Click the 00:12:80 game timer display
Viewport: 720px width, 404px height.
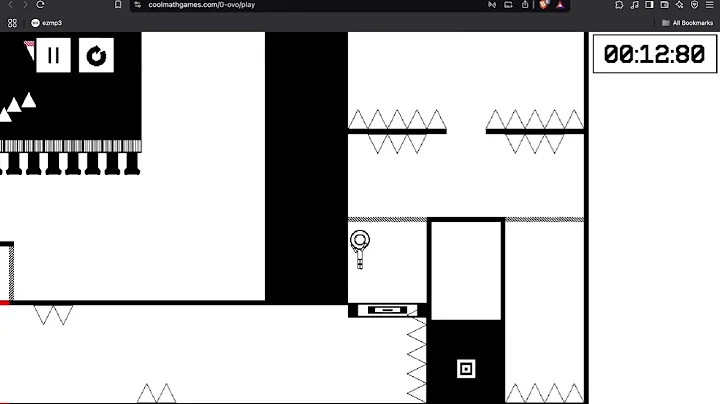[654, 54]
